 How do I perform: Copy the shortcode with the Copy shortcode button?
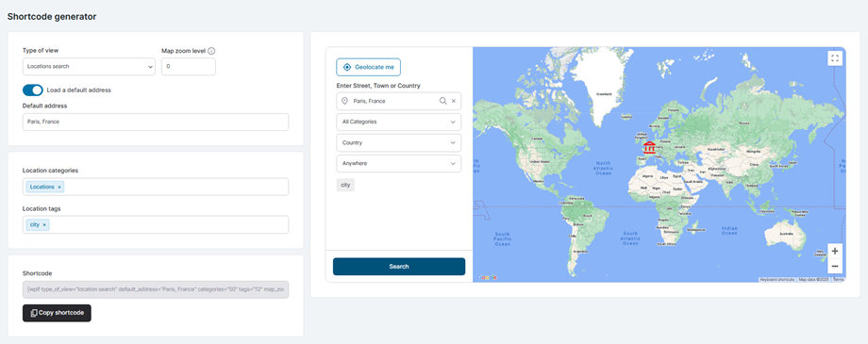pyautogui.click(x=57, y=313)
